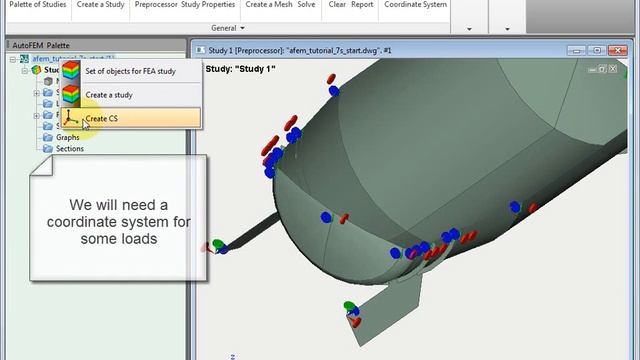Collapse the Study tree node
Viewport: 640px width, 360px height.
point(24,71)
